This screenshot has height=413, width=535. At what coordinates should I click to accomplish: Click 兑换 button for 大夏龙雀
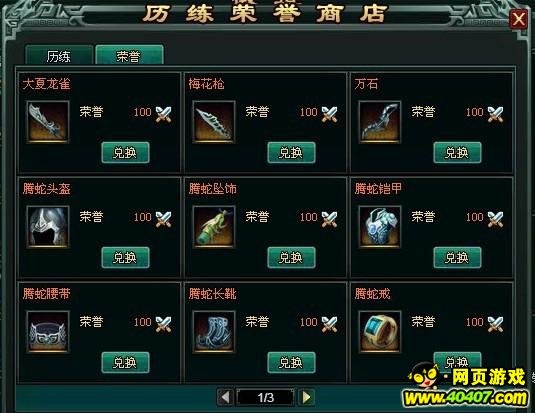[125, 153]
